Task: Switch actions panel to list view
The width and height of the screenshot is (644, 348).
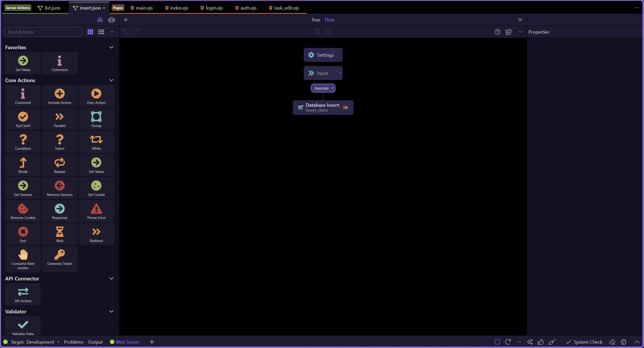Action: 101,32
